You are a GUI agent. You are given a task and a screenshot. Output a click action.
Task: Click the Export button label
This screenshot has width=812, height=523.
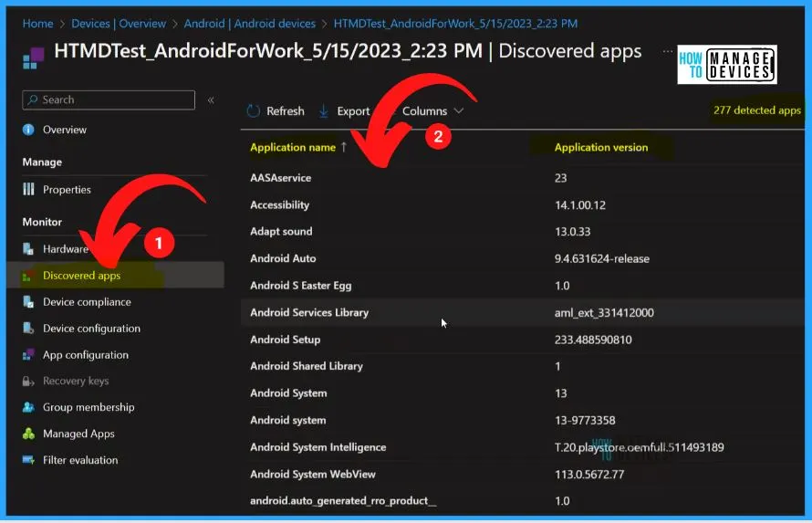[353, 110]
